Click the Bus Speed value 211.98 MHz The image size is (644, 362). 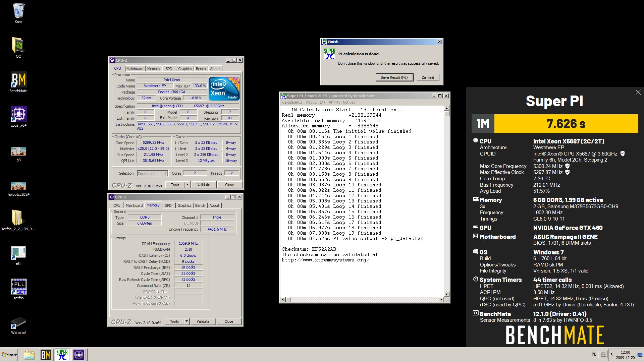point(153,155)
